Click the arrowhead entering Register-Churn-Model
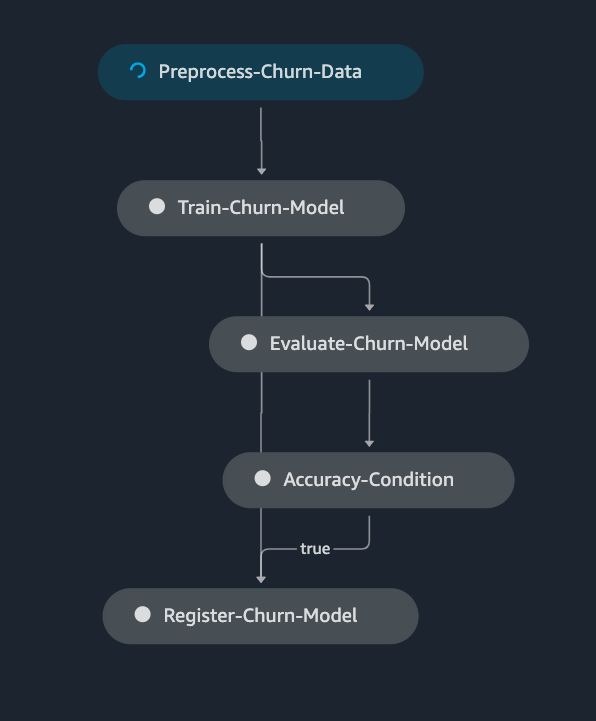Viewport: 596px width, 721px height. click(261, 579)
